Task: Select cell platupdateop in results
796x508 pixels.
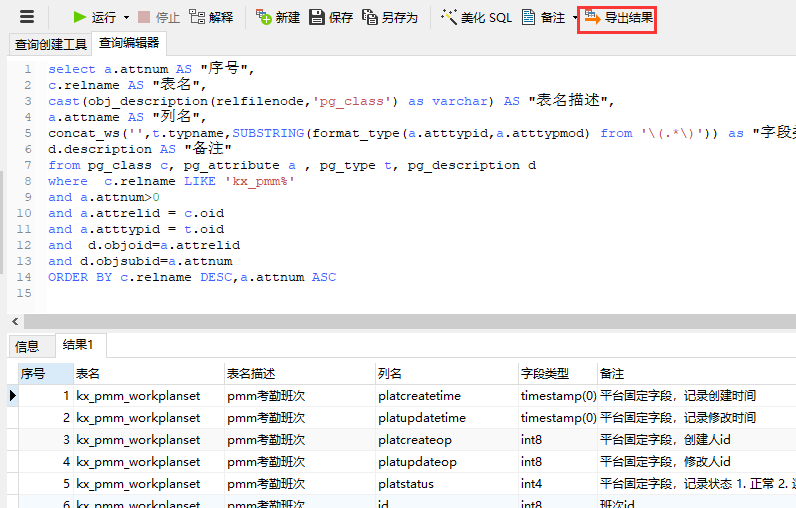Action: click(x=447, y=462)
